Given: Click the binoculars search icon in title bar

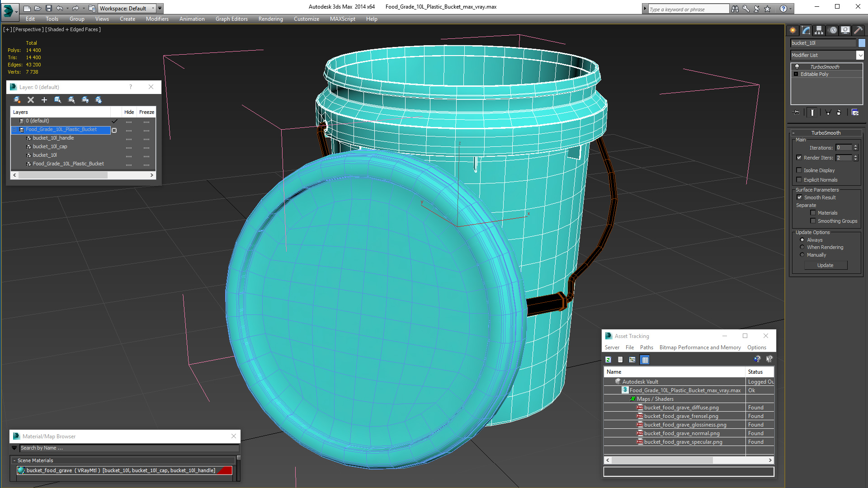Looking at the screenshot, I should pos(735,9).
